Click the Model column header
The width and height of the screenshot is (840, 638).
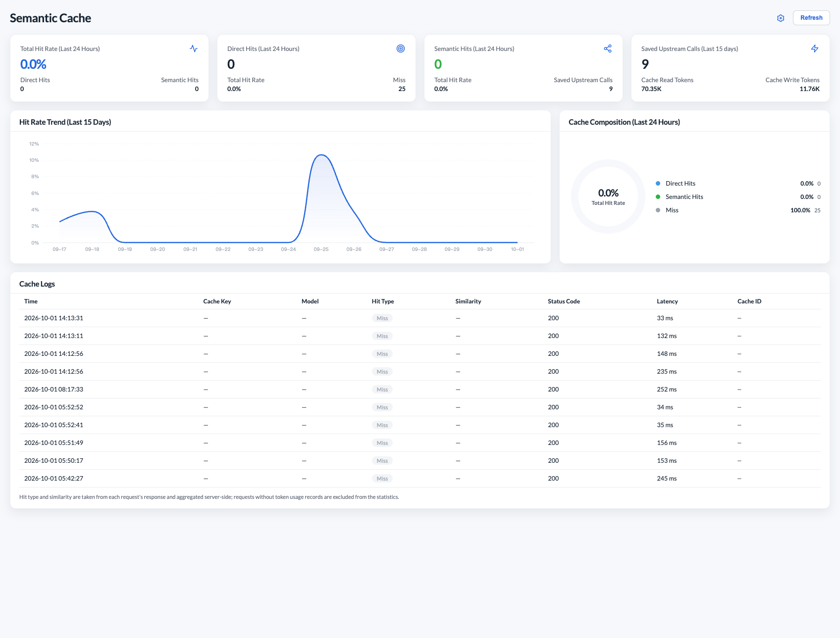coord(310,301)
